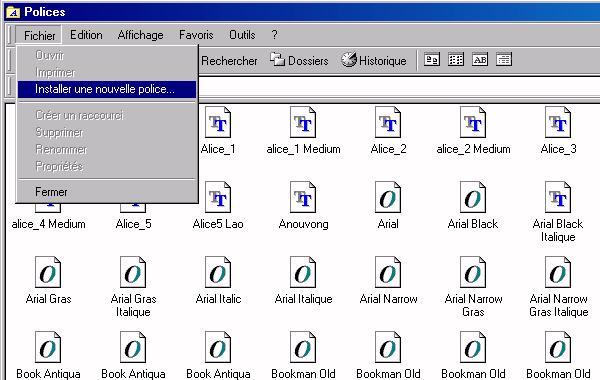The width and height of the screenshot is (600, 380).
Task: Select the Arial Black Italique font icon
Action: pos(558,197)
